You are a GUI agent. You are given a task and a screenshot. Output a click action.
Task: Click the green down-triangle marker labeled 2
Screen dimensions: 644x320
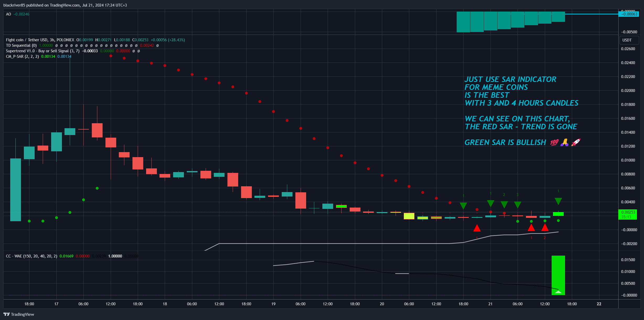504,205
